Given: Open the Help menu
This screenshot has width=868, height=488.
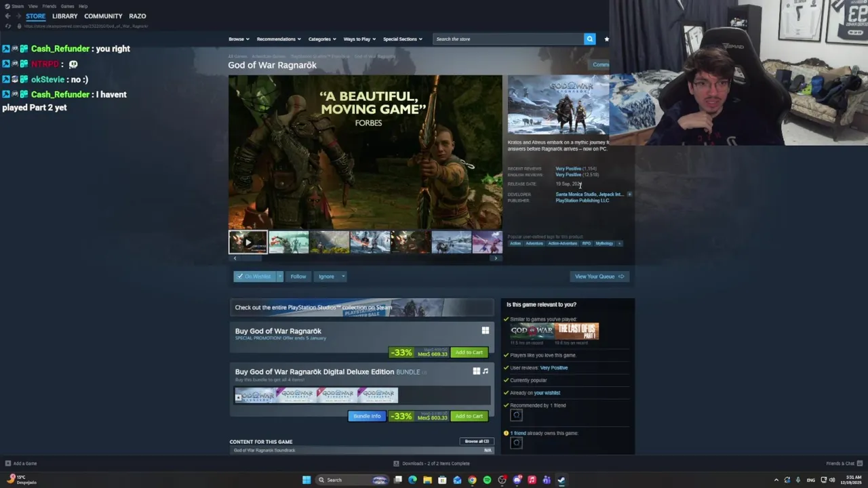Looking at the screenshot, I should pos(83,6).
